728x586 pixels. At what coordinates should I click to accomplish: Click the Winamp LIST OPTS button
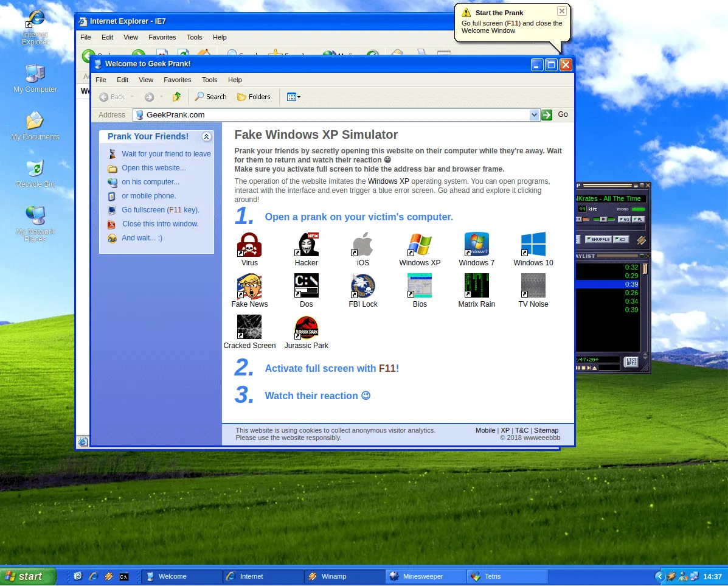coord(631,361)
